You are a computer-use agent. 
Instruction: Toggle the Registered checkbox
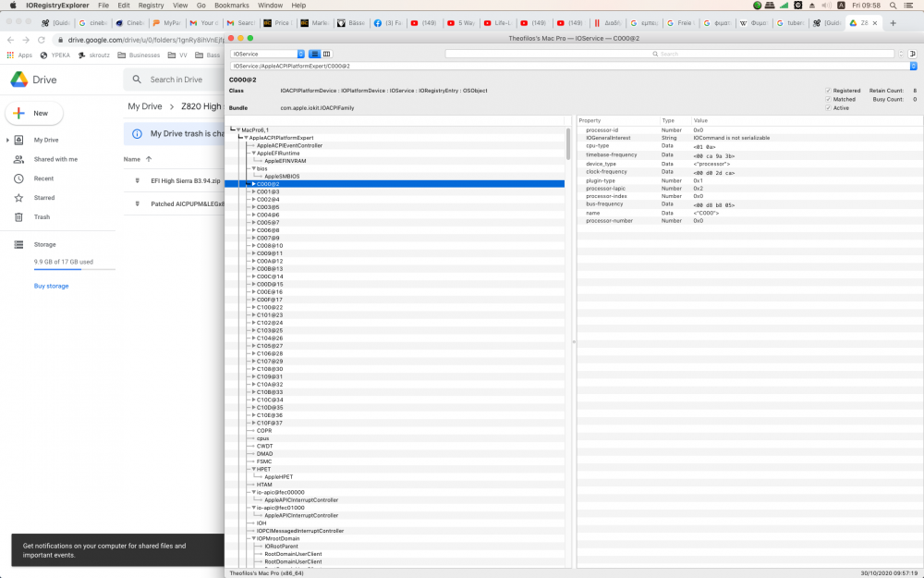(x=828, y=91)
